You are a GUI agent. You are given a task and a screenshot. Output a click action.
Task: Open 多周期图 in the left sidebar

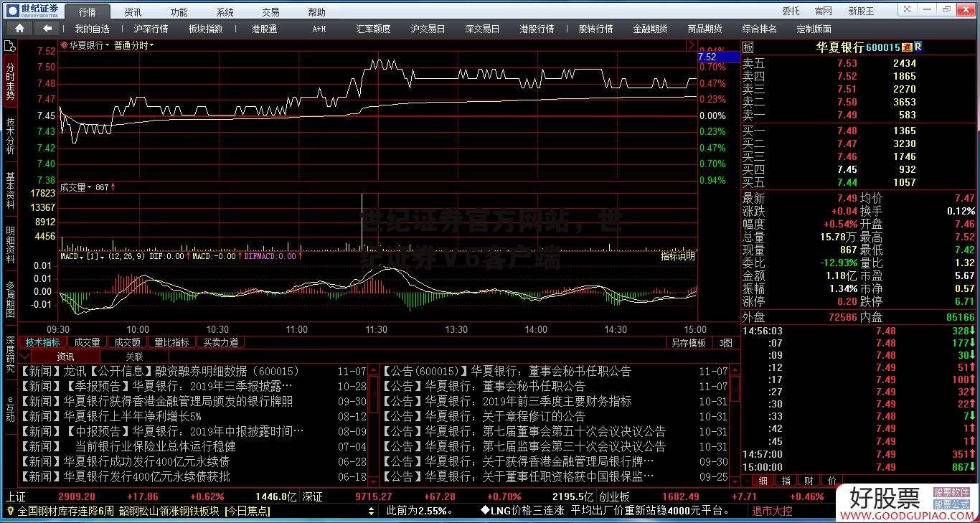10,299
